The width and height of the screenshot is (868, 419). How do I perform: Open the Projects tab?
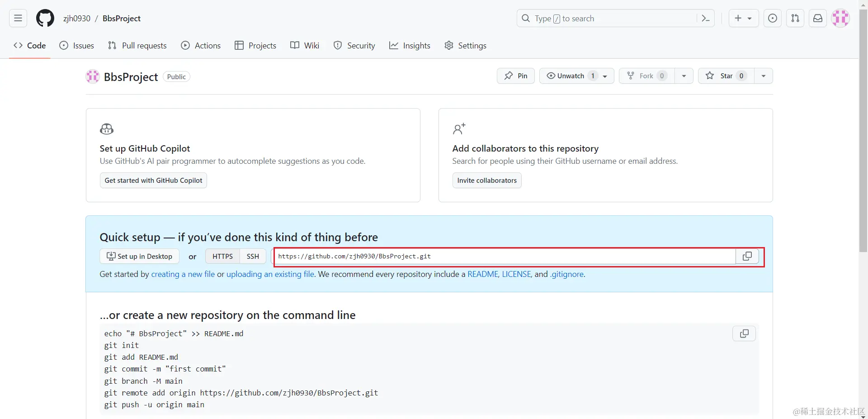[x=255, y=46]
